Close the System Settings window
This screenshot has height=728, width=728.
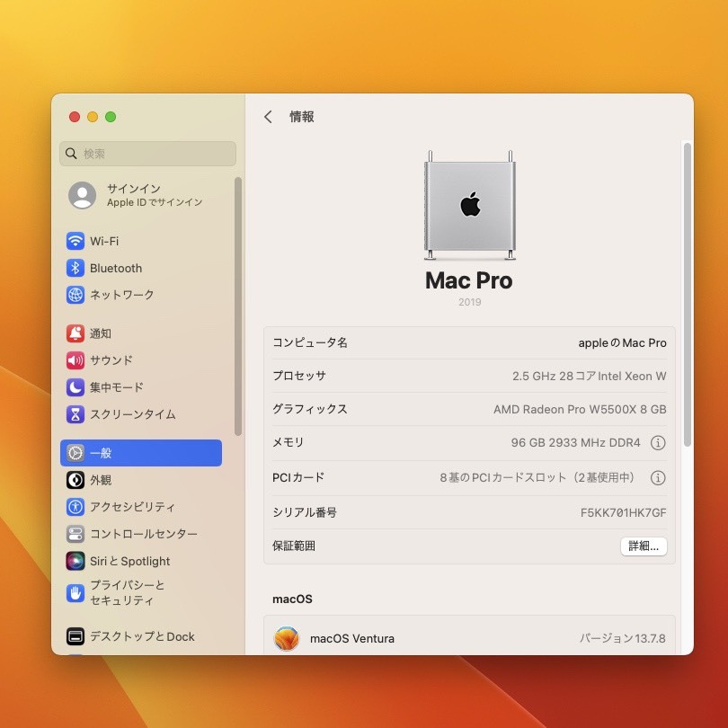tap(75, 117)
